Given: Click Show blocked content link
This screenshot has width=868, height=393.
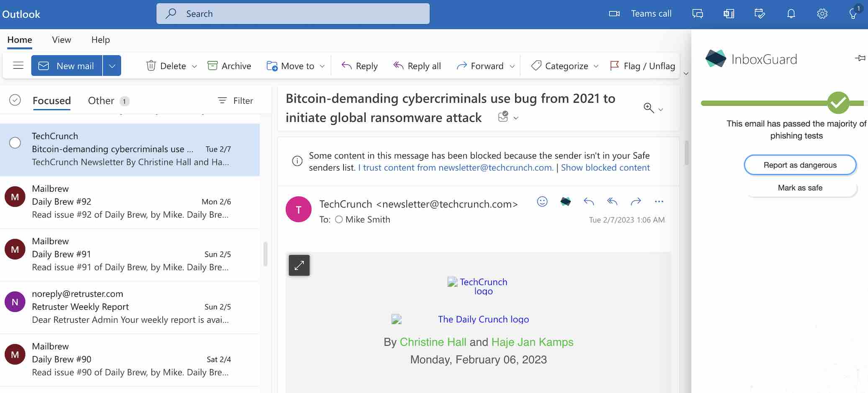Looking at the screenshot, I should [605, 168].
